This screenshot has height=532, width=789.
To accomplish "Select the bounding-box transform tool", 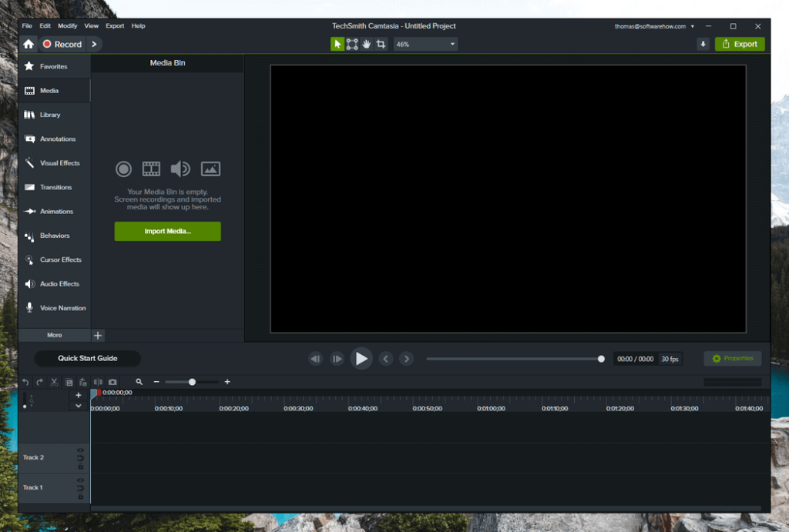I will 352,44.
